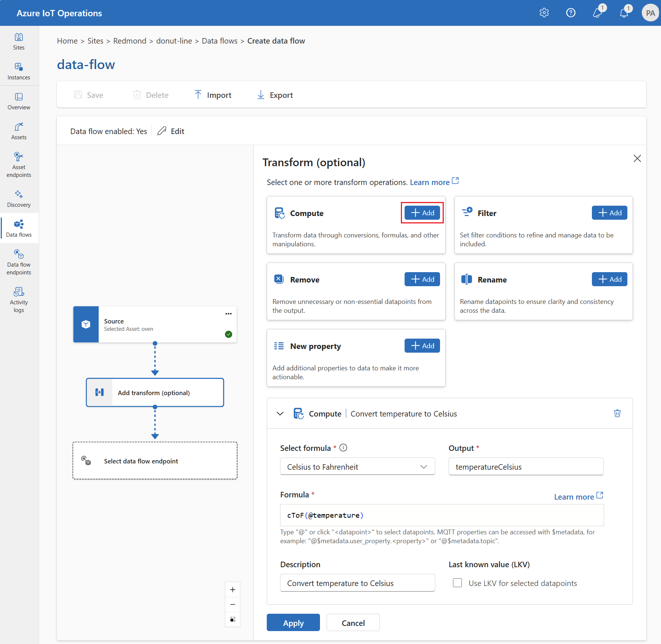Screen dimensions: 661x644
Task: Open Asset endpoints in the sidebar
Action: point(19,165)
